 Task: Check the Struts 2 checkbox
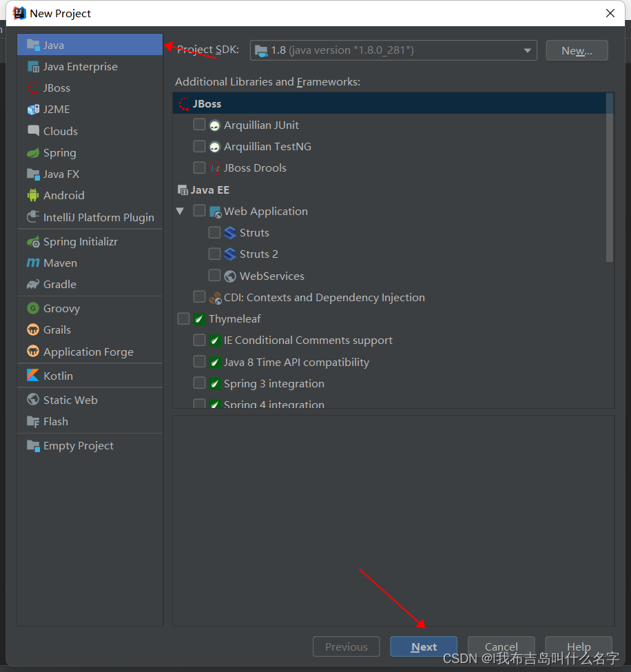214,254
